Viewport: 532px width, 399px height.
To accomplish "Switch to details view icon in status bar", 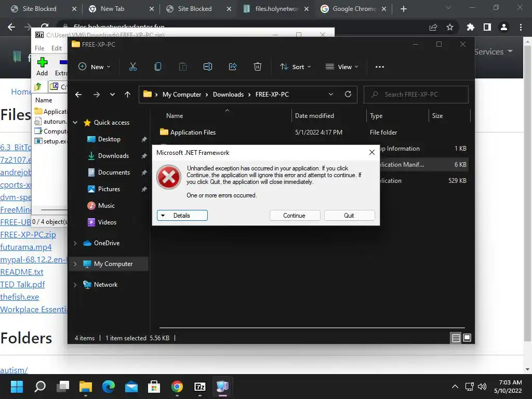I will (x=456, y=338).
